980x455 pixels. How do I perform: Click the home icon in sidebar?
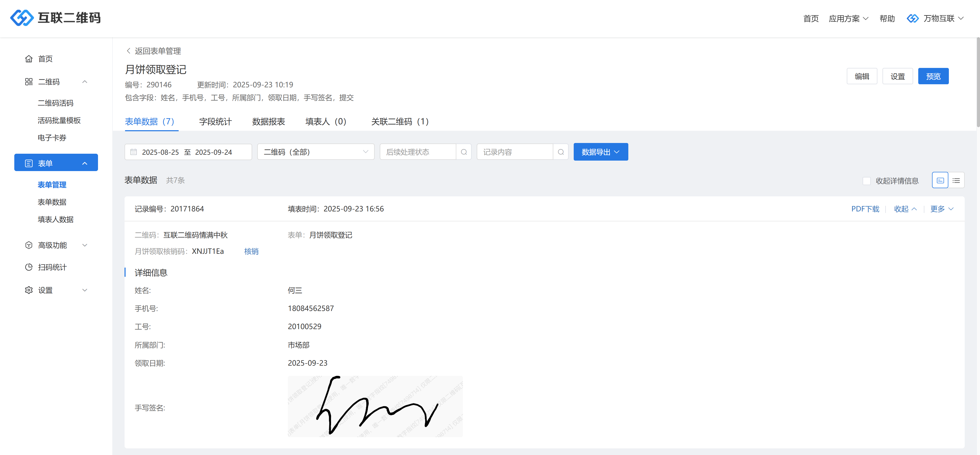[x=29, y=59]
